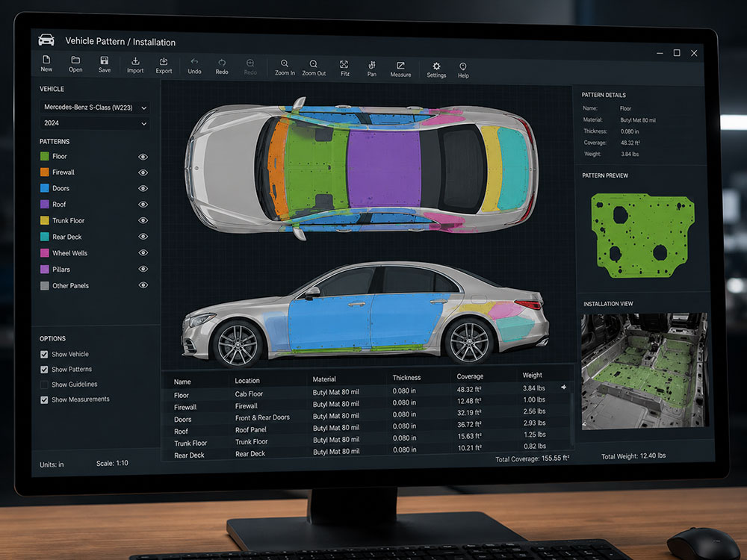Click the active Redo curved-arrow icon
The image size is (747, 560).
point(222,66)
